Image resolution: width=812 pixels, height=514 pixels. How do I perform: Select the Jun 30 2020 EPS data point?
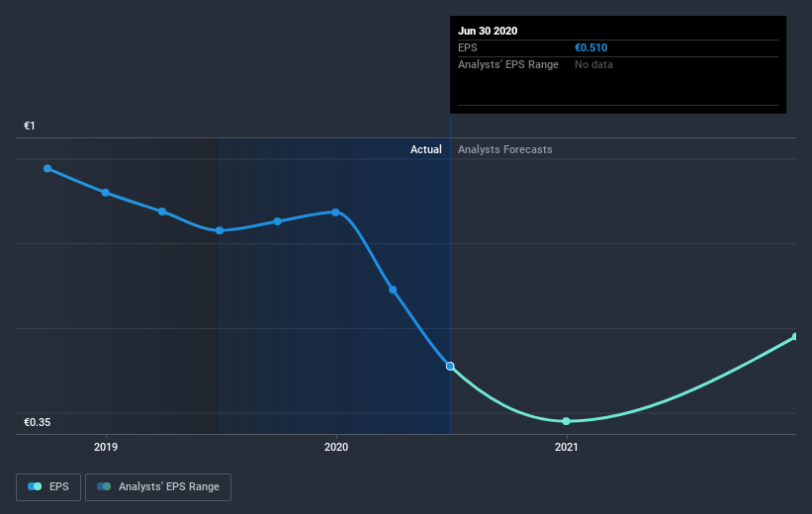(450, 366)
